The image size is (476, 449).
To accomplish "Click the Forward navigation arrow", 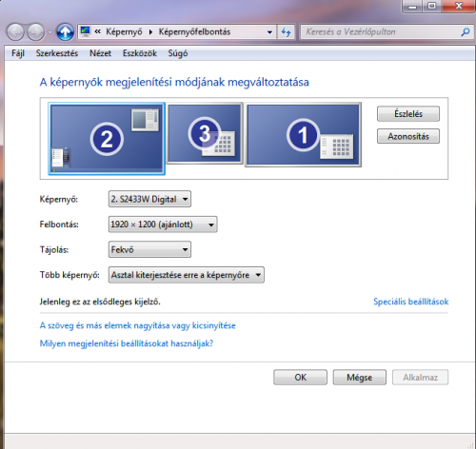I will click(35, 32).
